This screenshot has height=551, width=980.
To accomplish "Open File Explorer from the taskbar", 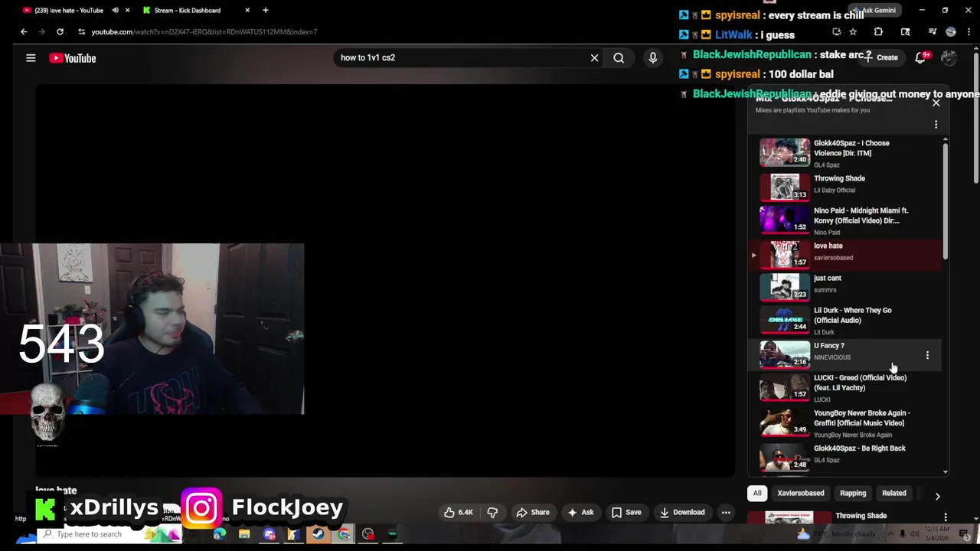I will (244, 534).
